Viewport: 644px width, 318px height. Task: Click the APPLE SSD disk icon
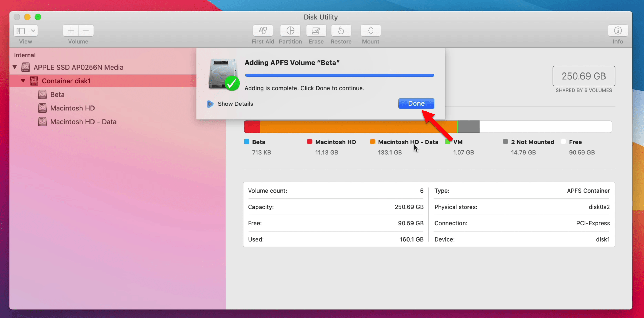pyautogui.click(x=26, y=67)
